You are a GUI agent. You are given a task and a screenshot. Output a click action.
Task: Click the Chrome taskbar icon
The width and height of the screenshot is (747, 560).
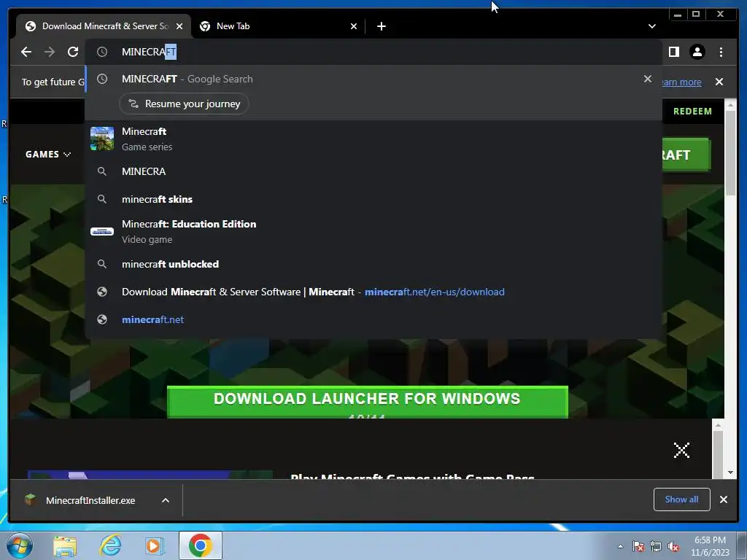tap(201, 545)
